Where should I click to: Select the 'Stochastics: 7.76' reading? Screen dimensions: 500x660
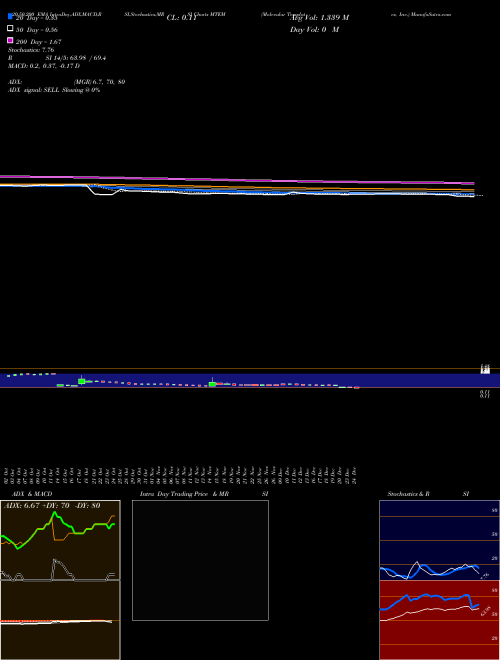[x=31, y=50]
